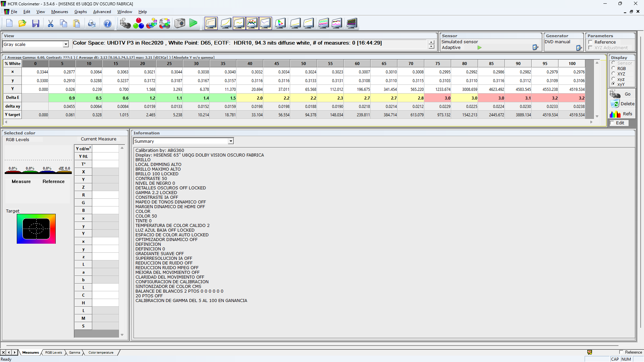Switch to the Color temperature tab
The height and width of the screenshot is (362, 644).
(101, 352)
